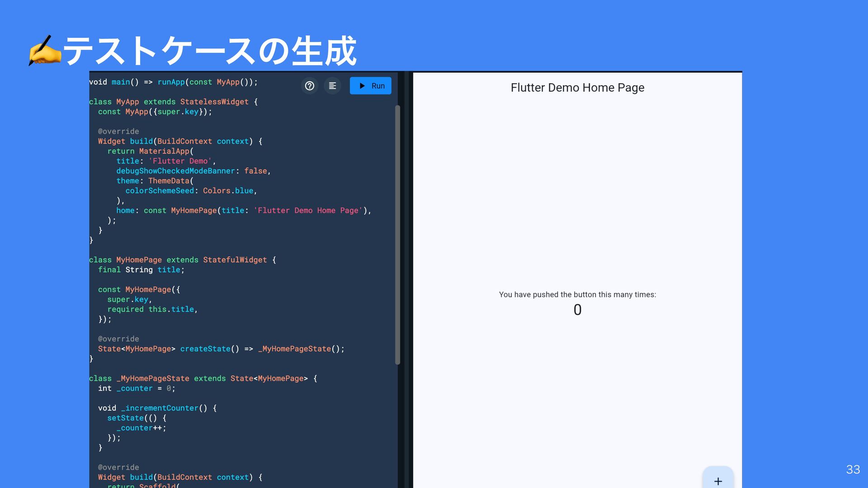The height and width of the screenshot is (488, 868).
Task: Click the 'setState(() {' line
Action: click(x=137, y=418)
